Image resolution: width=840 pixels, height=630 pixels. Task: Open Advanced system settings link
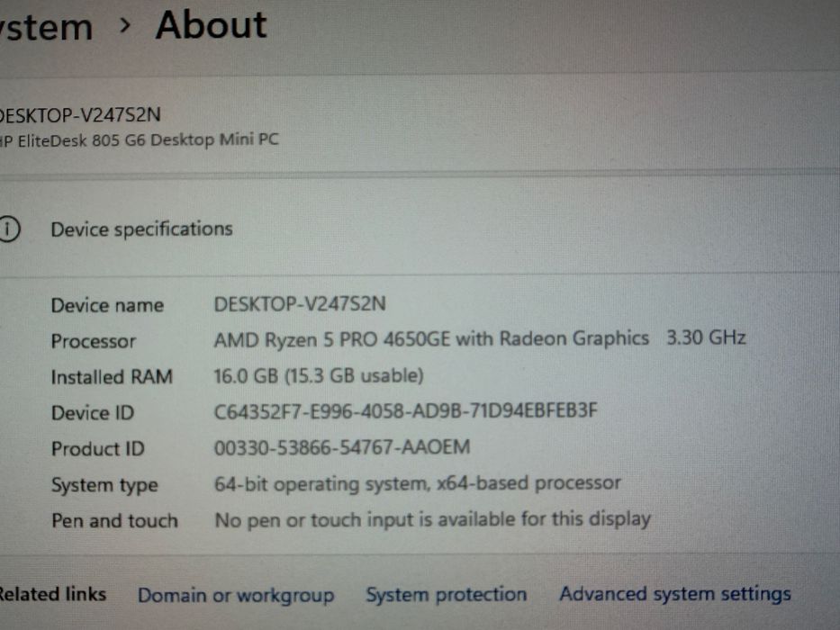coord(675,594)
